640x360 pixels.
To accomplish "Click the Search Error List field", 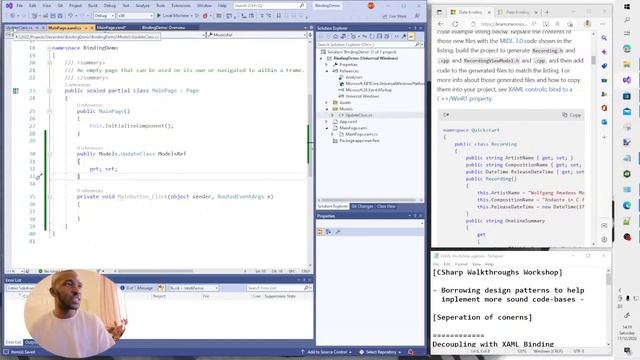I will tap(278, 288).
